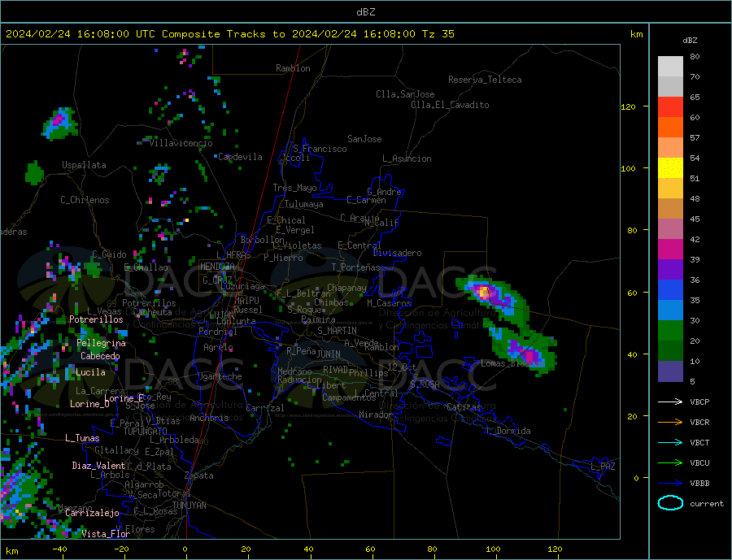Click the Capdevila label
The width and height of the screenshot is (732, 560).
click(x=241, y=157)
